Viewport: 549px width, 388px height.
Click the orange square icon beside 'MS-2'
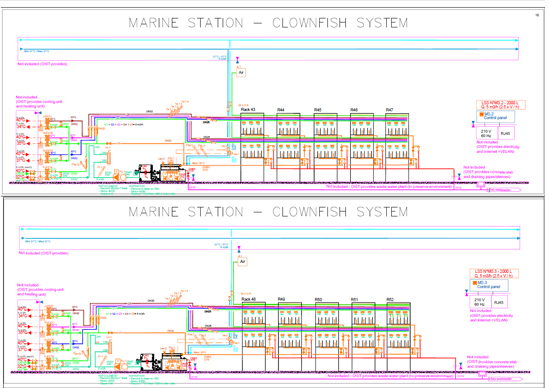point(482,114)
